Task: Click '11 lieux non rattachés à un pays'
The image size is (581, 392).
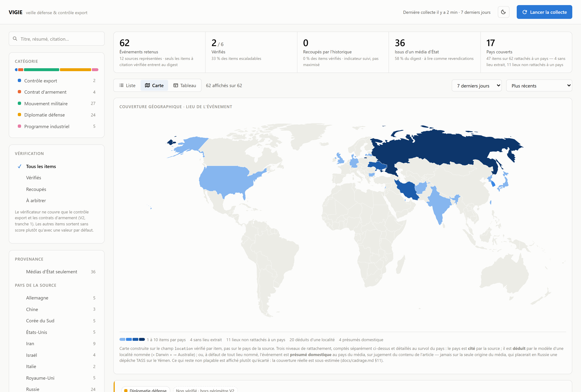Action: click(x=255, y=340)
